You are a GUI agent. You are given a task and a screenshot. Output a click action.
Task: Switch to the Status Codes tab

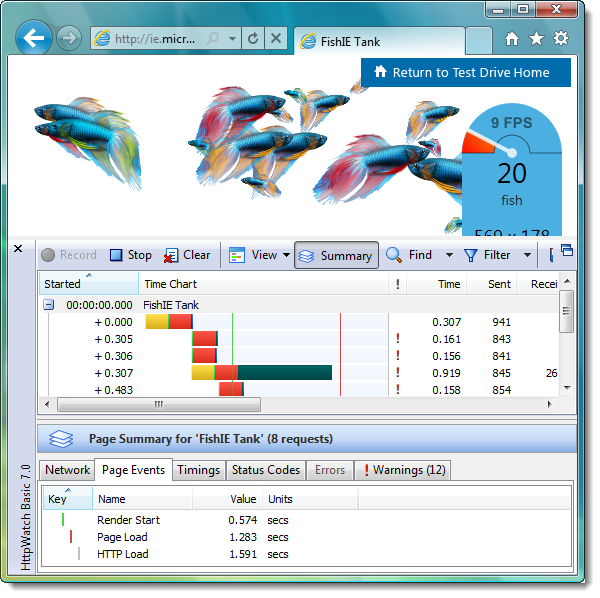pos(266,470)
